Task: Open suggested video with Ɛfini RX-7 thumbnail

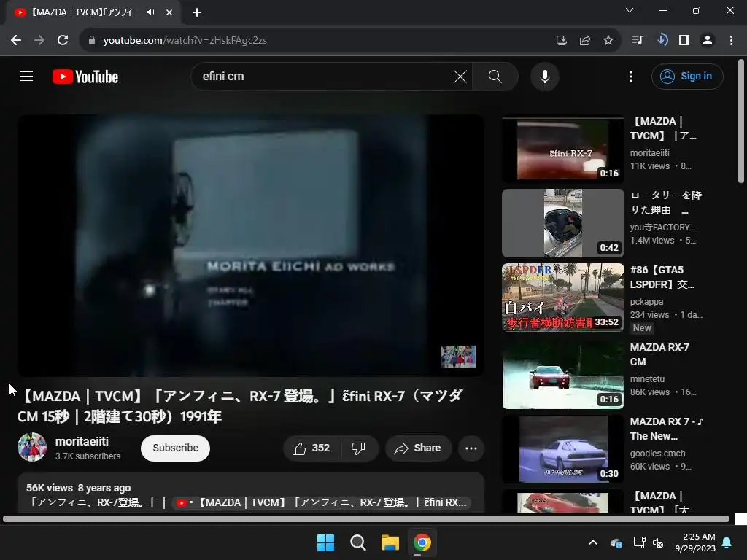Action: (563, 149)
